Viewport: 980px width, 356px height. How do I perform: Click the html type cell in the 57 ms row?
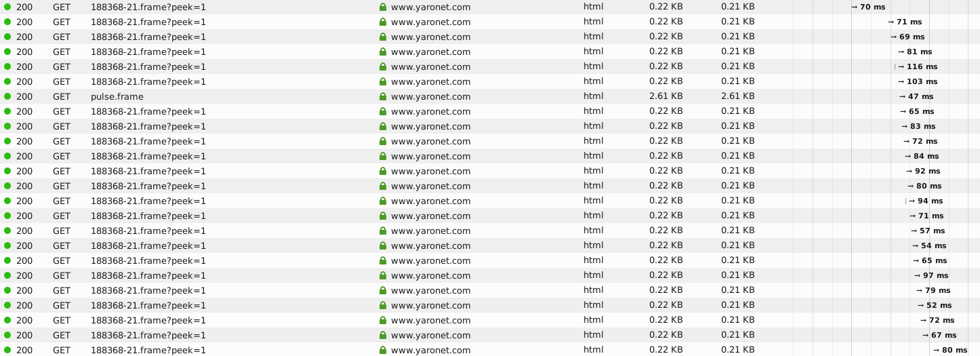(x=593, y=231)
